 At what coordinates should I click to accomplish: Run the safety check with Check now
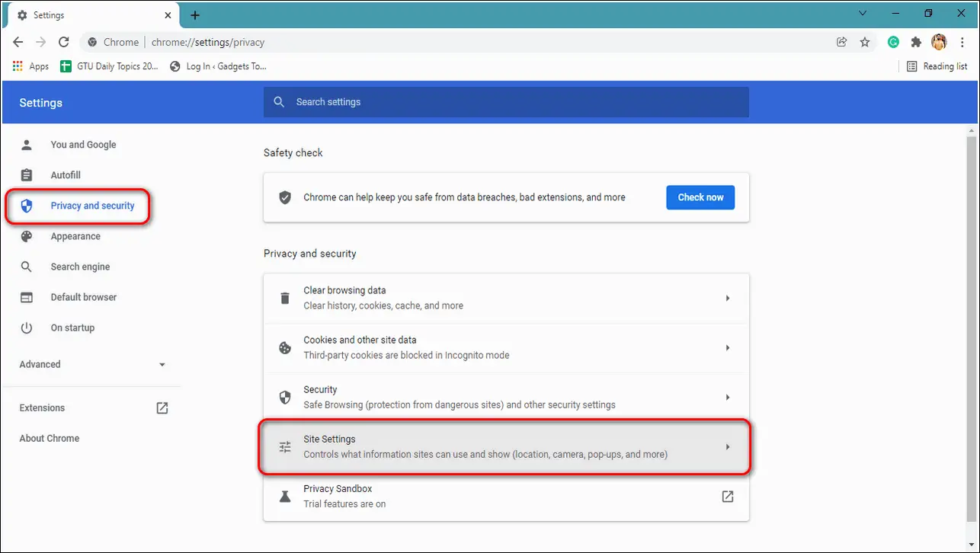point(700,197)
